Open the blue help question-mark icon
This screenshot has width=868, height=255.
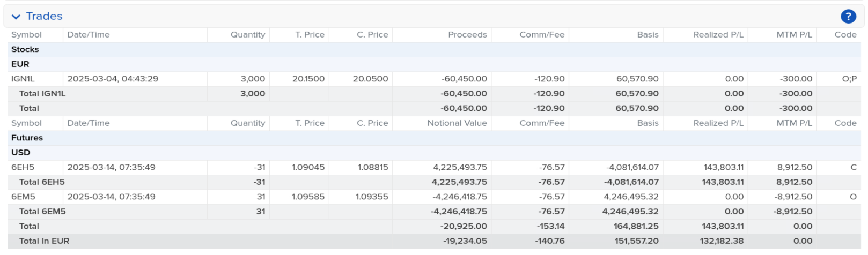click(848, 17)
